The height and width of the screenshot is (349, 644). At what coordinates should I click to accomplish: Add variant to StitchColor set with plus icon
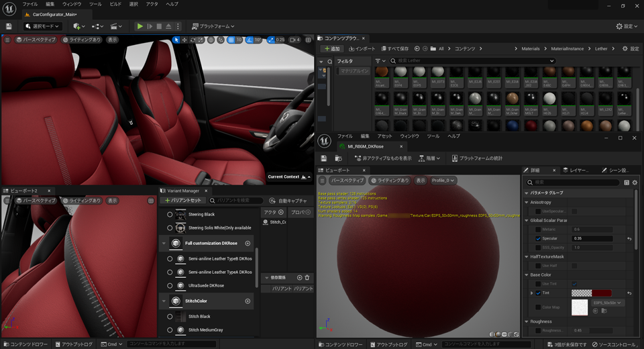[x=248, y=301]
